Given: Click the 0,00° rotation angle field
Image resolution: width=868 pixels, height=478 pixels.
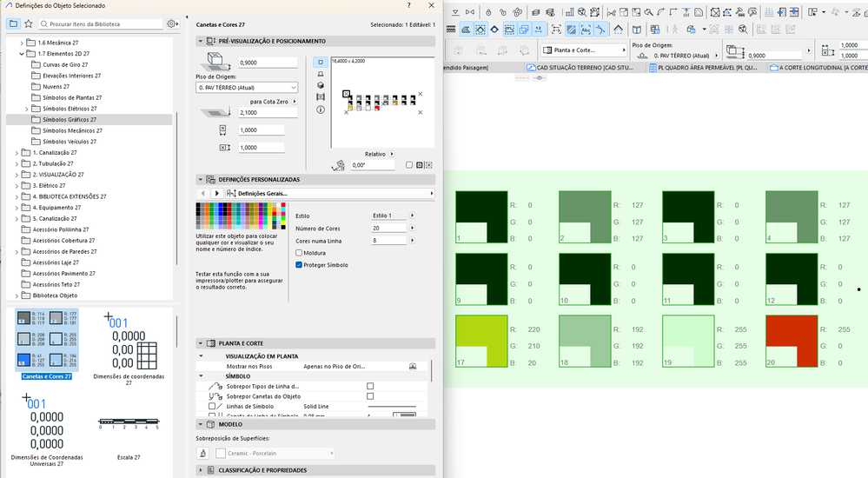Looking at the screenshot, I should click(373, 165).
